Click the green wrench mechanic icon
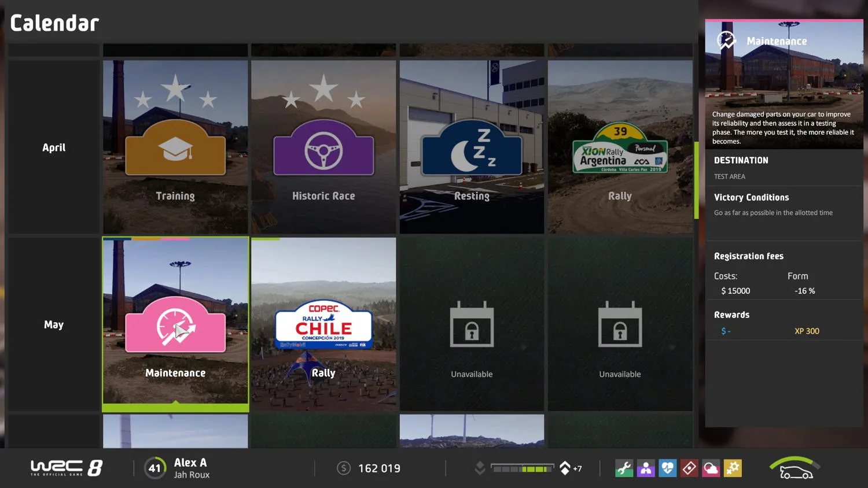868x488 pixels. coord(624,468)
